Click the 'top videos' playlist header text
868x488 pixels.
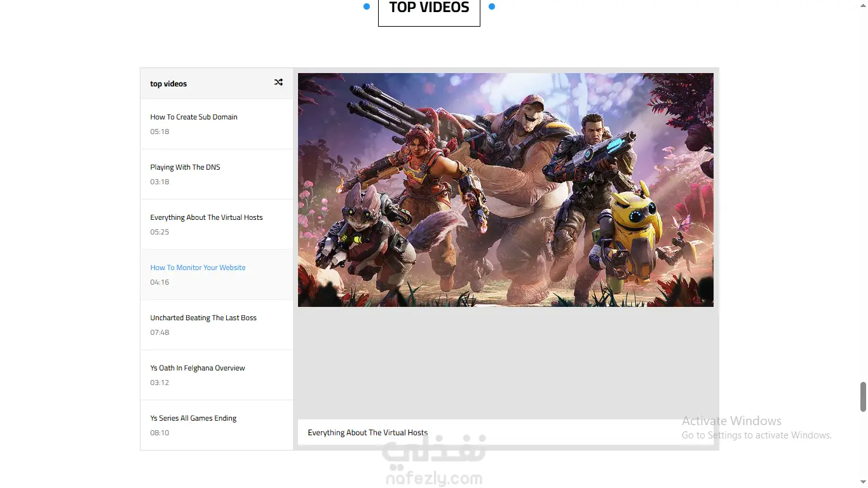pos(168,84)
